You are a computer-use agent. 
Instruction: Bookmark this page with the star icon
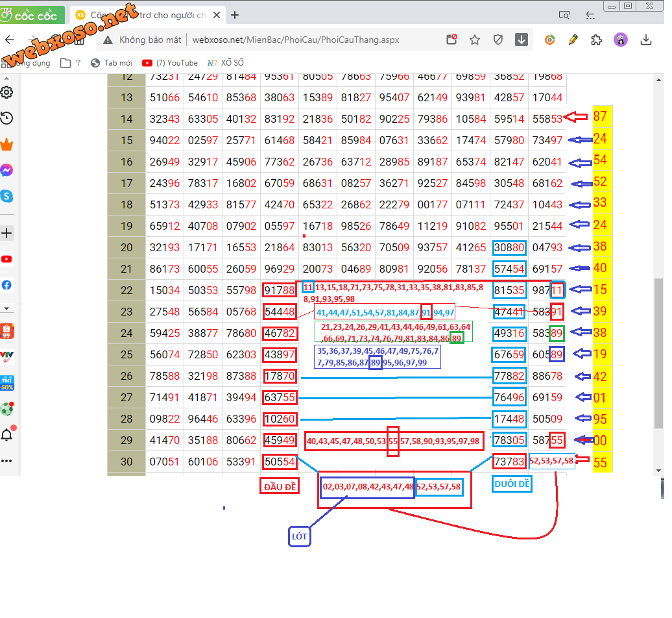tap(475, 40)
